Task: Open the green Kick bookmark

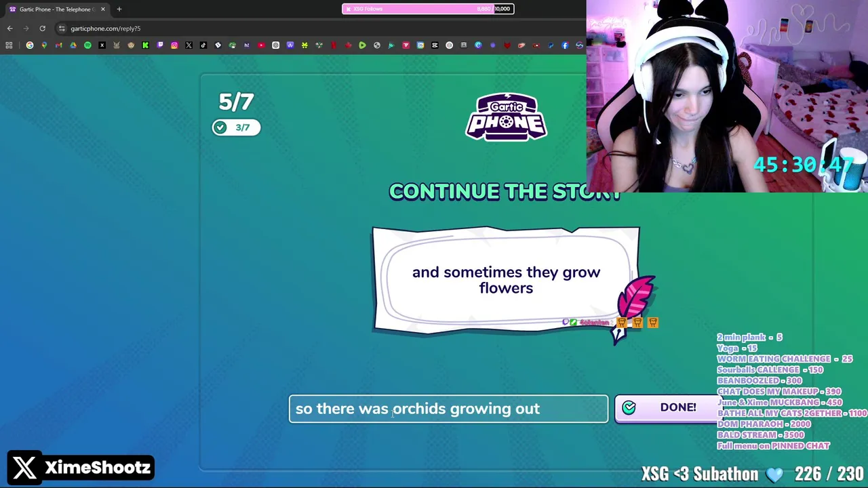Action: click(x=145, y=45)
